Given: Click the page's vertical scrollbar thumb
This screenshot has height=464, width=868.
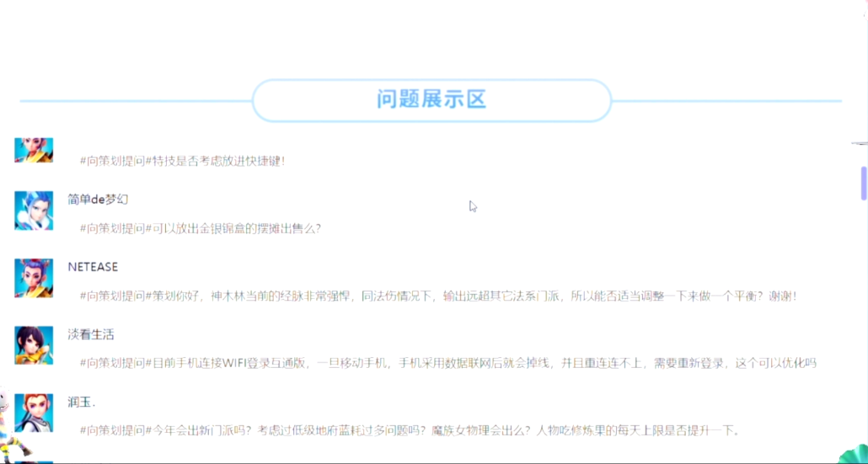Looking at the screenshot, I should (864, 183).
